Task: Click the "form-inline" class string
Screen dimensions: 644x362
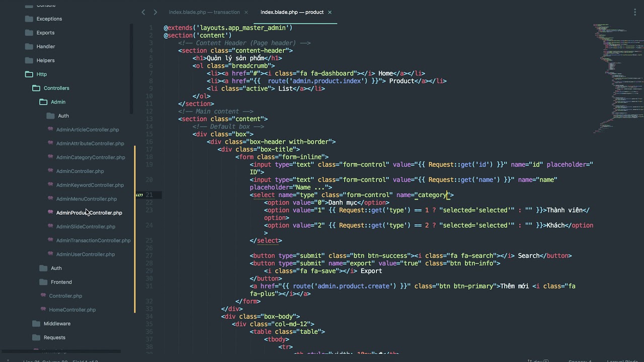Action: (x=301, y=157)
